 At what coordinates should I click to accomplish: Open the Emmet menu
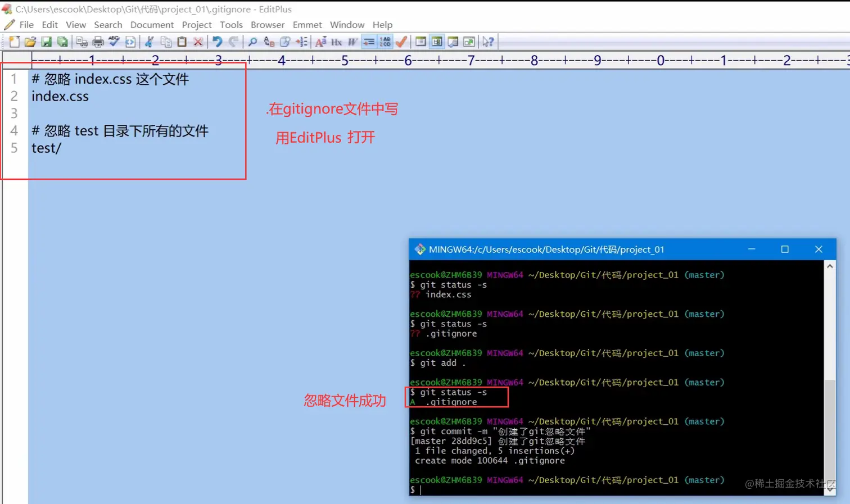pyautogui.click(x=307, y=25)
